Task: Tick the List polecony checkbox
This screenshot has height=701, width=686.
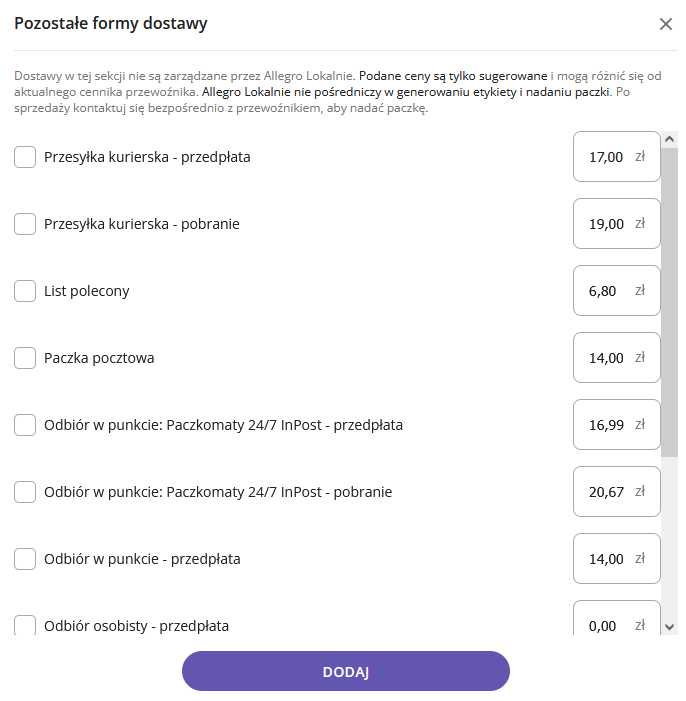Action: [x=25, y=291]
